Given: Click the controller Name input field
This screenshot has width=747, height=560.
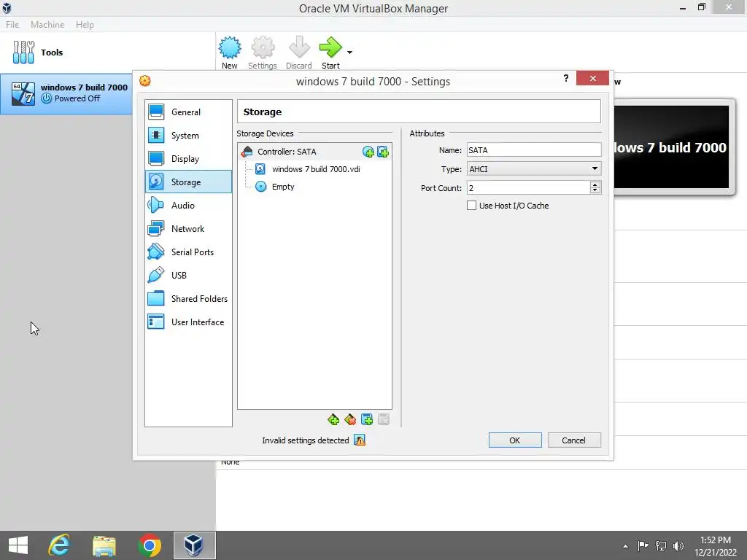Looking at the screenshot, I should coord(534,150).
